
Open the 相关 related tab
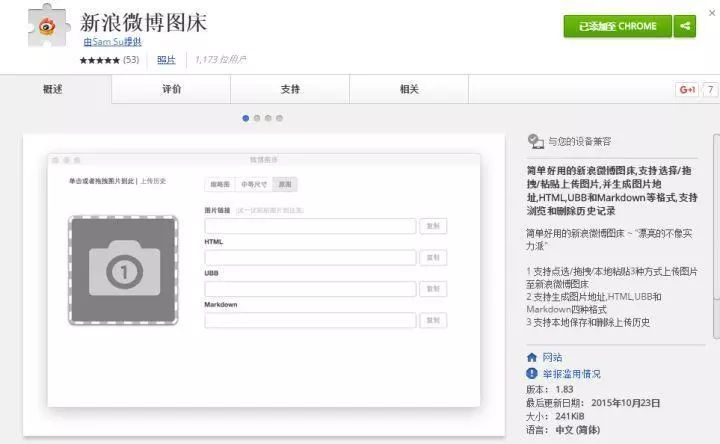pos(409,89)
